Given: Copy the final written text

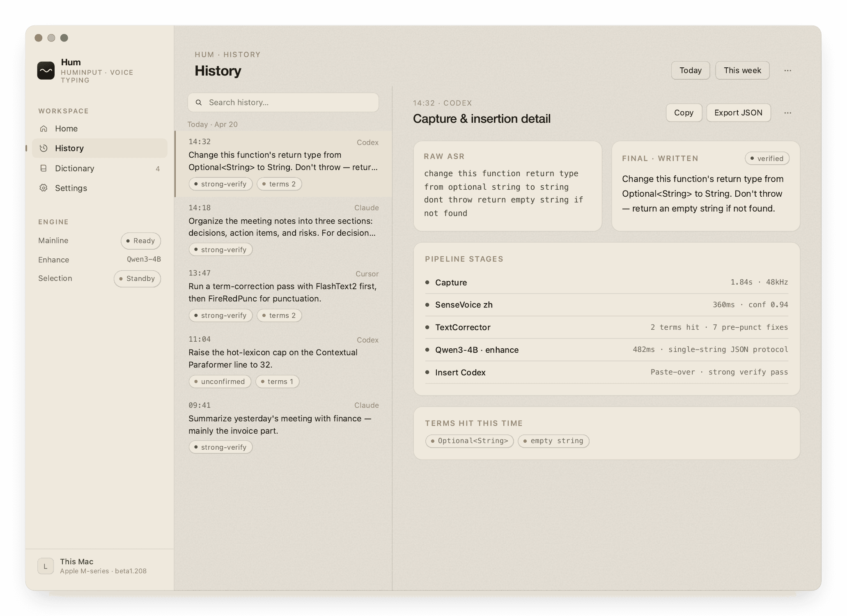Looking at the screenshot, I should pos(684,113).
